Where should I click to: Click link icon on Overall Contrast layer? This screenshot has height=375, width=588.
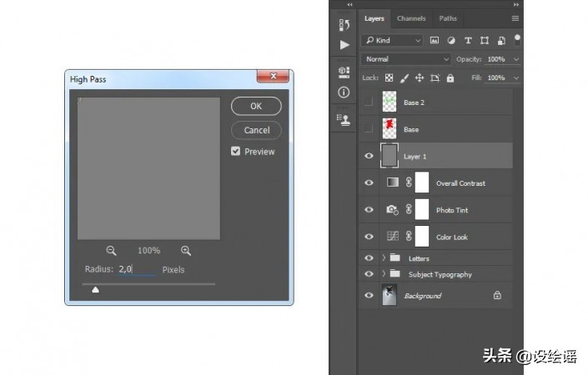tap(409, 182)
